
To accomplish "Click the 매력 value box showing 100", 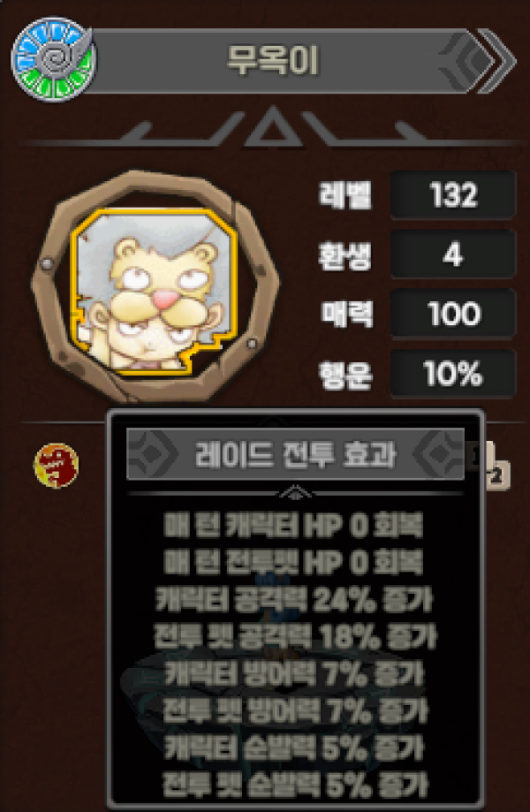I will click(453, 314).
